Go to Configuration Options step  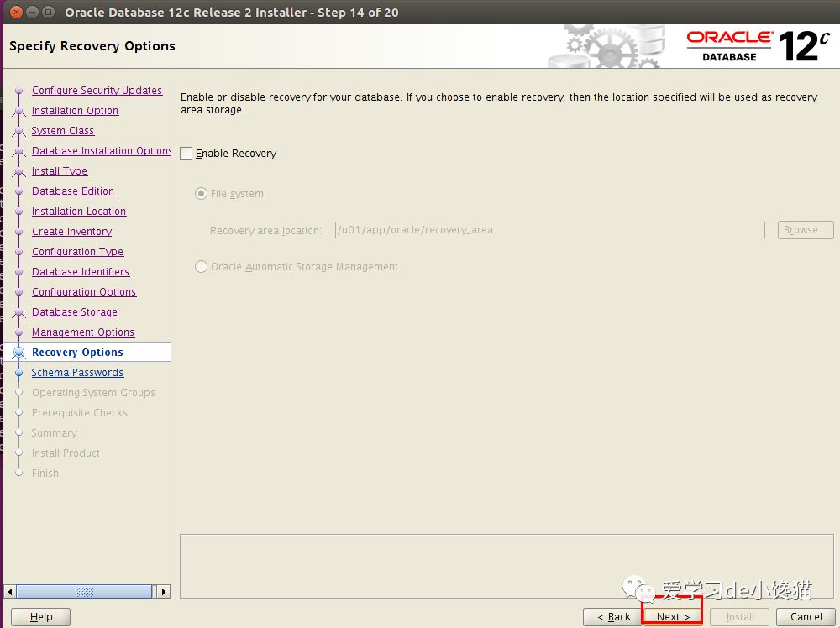click(x=84, y=292)
